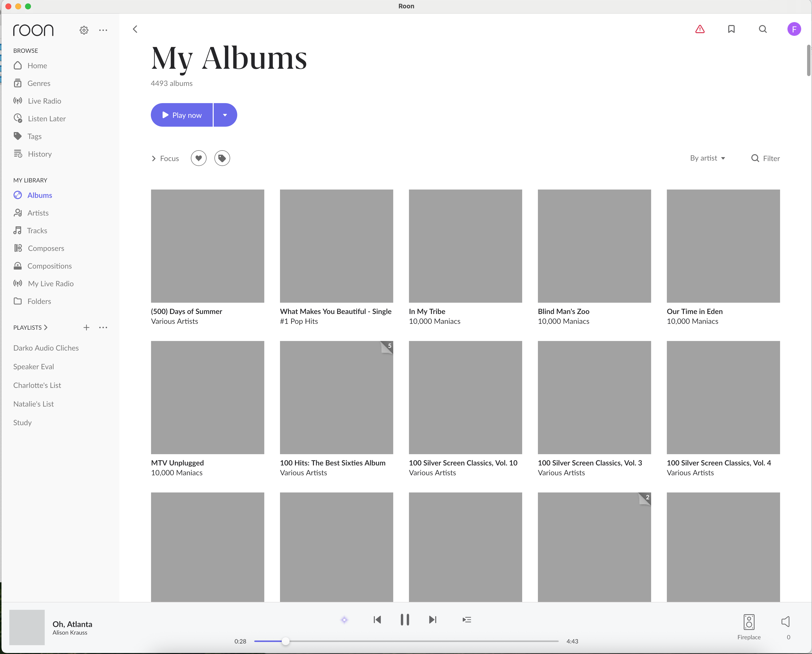Click the Roon logo
Image resolution: width=812 pixels, height=654 pixels.
tap(33, 30)
